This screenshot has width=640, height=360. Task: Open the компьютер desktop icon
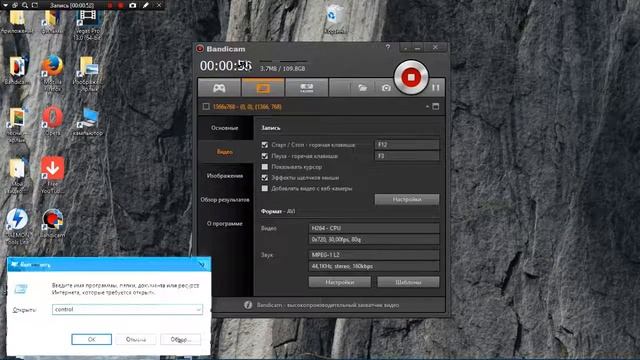click(88, 121)
